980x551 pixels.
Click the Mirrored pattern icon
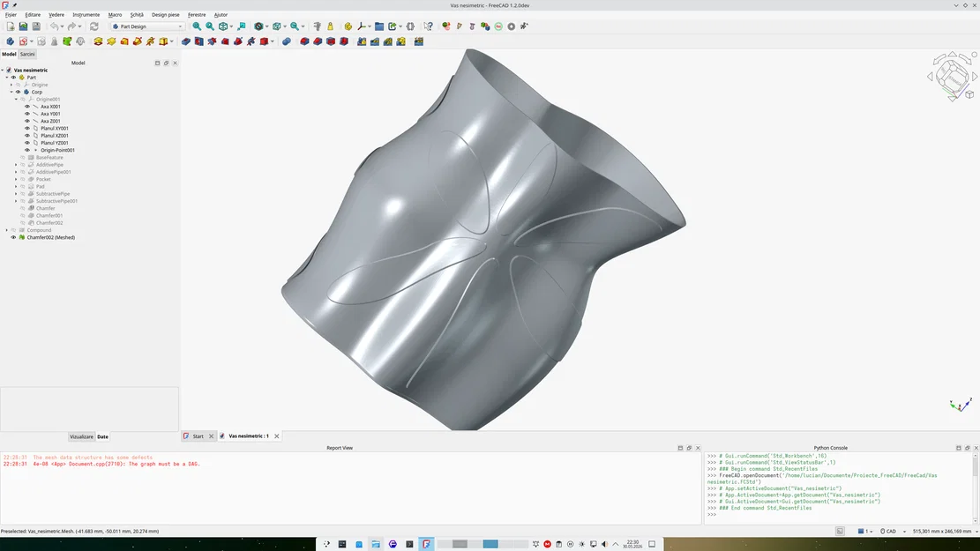[362, 41]
